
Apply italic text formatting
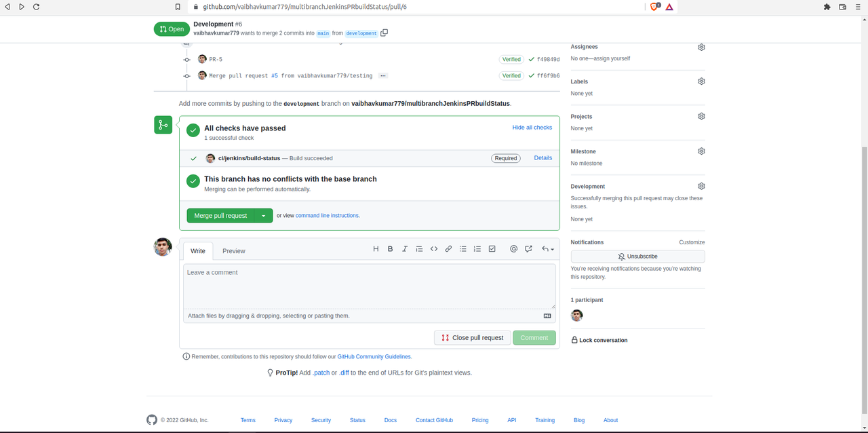tap(405, 249)
